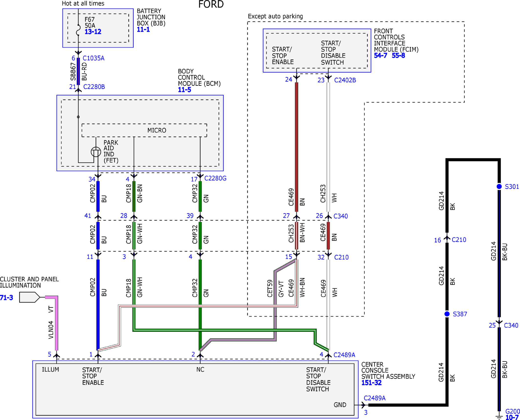Select the SBB67 circuit label
The height and width of the screenshot is (420, 520).
73,72
